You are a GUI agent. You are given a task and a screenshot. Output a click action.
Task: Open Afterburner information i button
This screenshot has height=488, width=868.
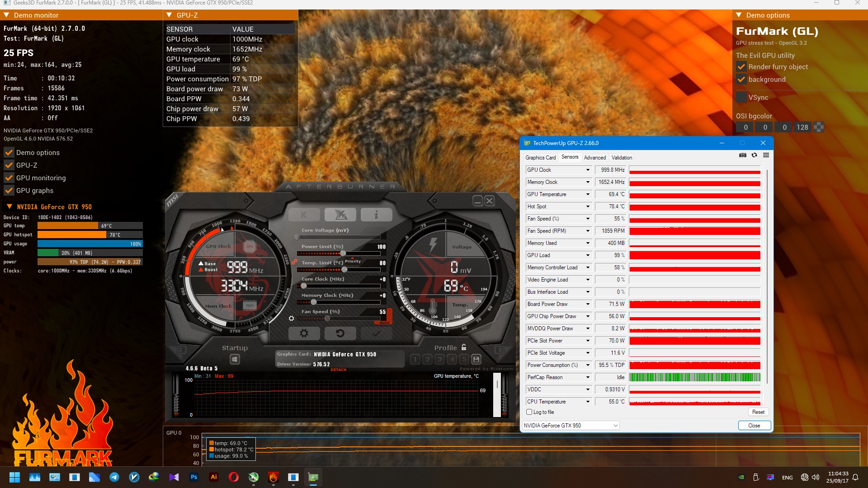point(377,215)
